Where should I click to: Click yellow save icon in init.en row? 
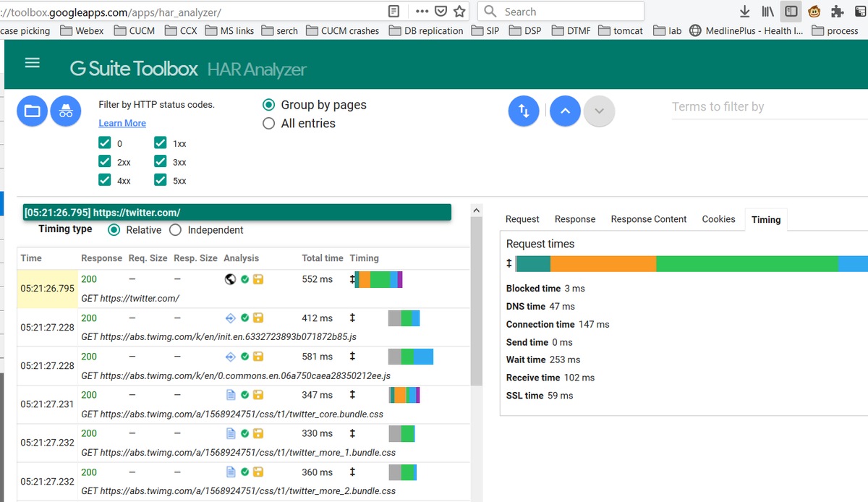[258, 318]
